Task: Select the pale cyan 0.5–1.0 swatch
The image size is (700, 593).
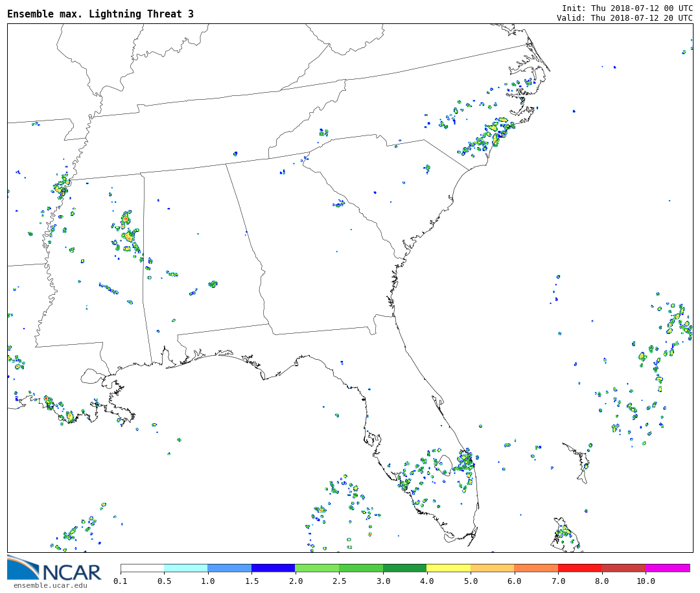Action: coord(185,568)
